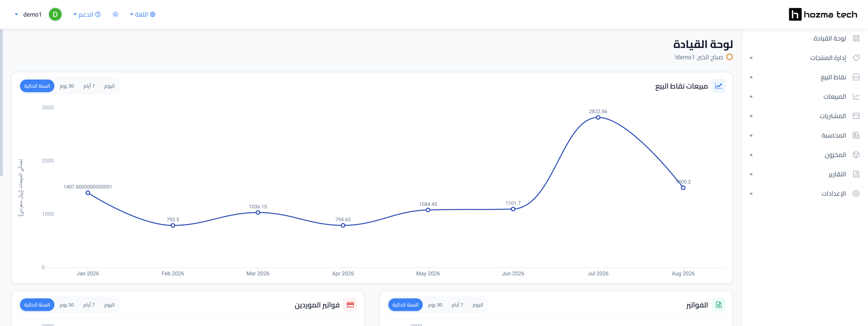Select 30 يوم range in POS sales chart
The width and height of the screenshot is (868, 326).
pyautogui.click(x=67, y=86)
